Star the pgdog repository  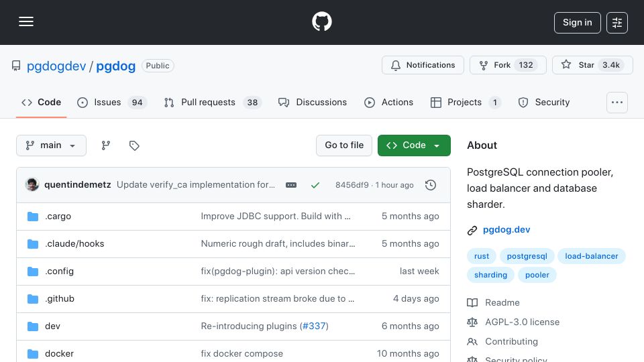click(x=592, y=65)
